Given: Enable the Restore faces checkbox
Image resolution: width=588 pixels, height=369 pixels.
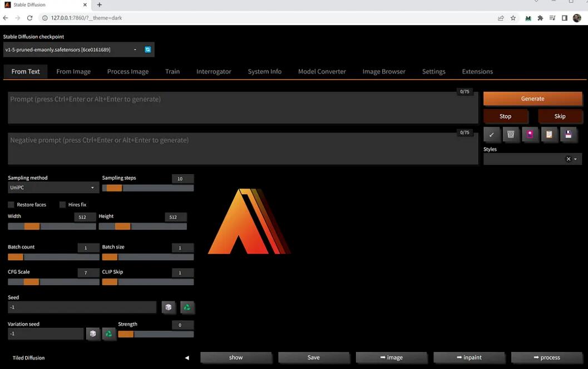Looking at the screenshot, I should click(x=11, y=205).
